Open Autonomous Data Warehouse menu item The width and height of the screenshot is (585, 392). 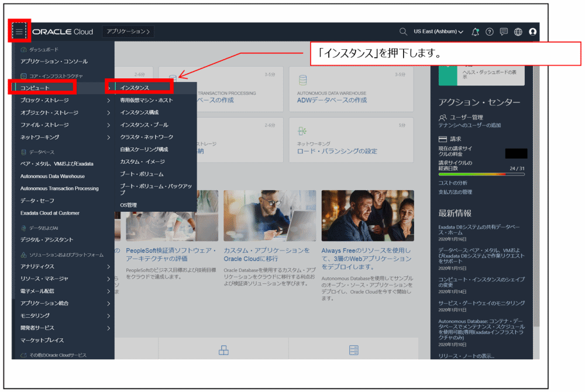tap(53, 177)
